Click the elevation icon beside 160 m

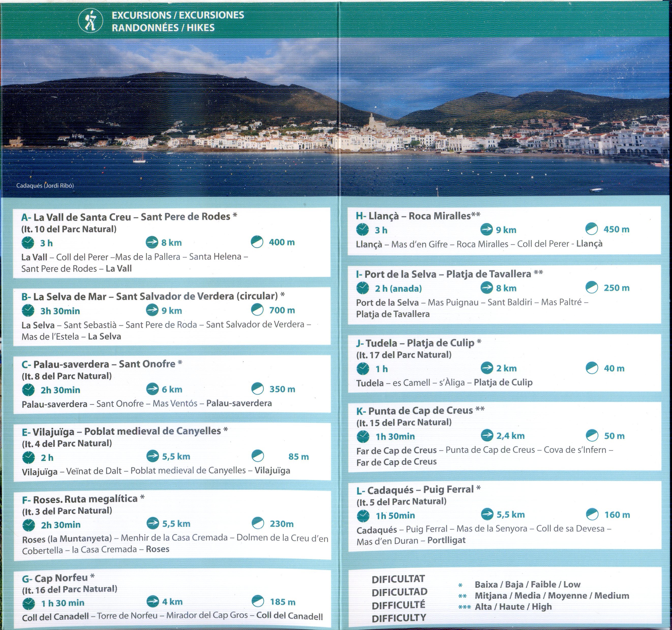point(592,514)
